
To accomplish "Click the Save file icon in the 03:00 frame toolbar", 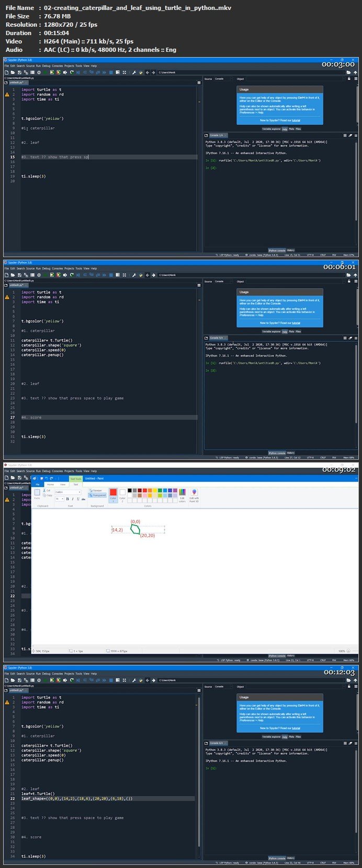I will [x=19, y=72].
